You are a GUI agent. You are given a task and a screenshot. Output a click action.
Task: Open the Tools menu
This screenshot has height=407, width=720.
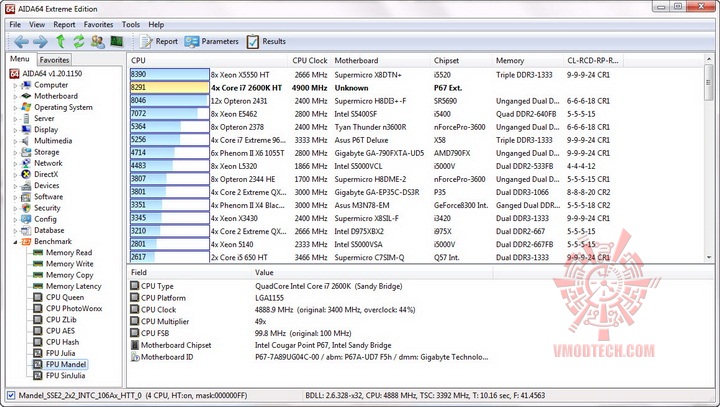(131, 24)
